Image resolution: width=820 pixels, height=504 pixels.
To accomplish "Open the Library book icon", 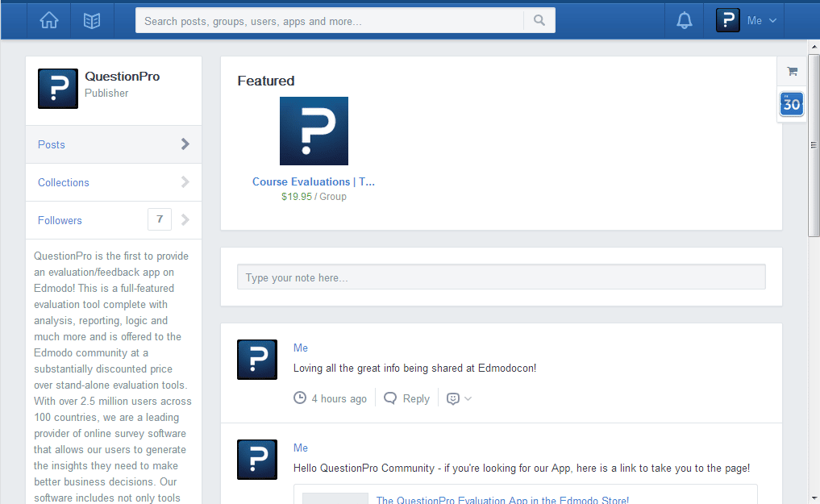I will [x=92, y=21].
